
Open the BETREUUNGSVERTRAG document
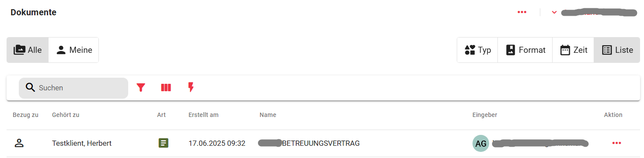pyautogui.click(x=321, y=143)
